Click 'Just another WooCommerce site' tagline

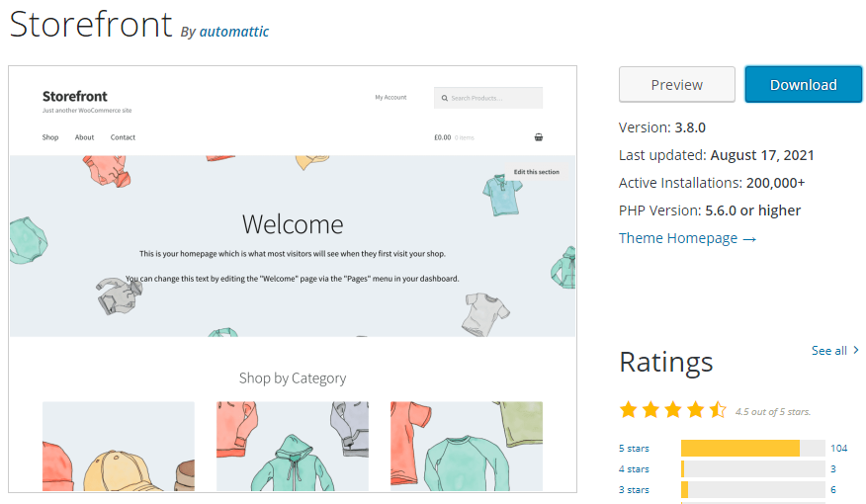tap(87, 111)
